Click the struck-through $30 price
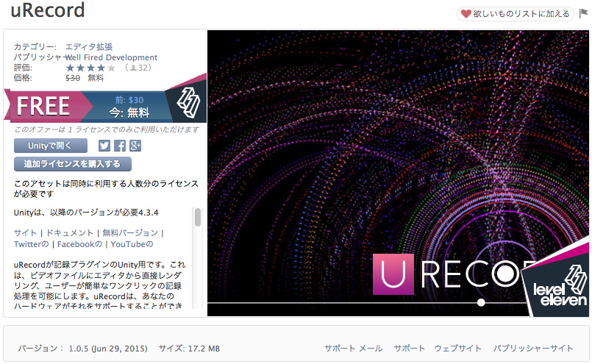The width and height of the screenshot is (592, 364). click(73, 78)
